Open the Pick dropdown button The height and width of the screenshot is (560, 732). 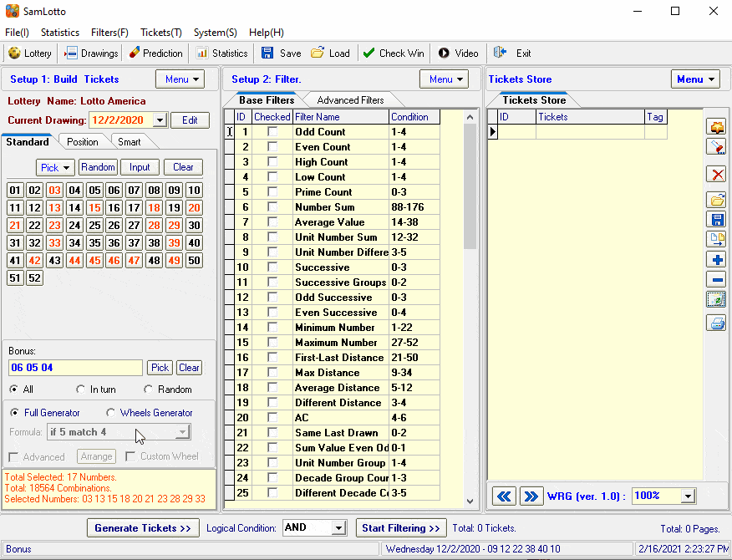pos(55,167)
